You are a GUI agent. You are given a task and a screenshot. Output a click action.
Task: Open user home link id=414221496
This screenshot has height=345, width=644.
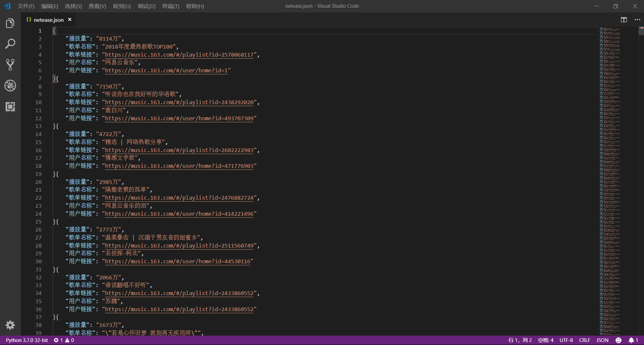click(x=179, y=214)
